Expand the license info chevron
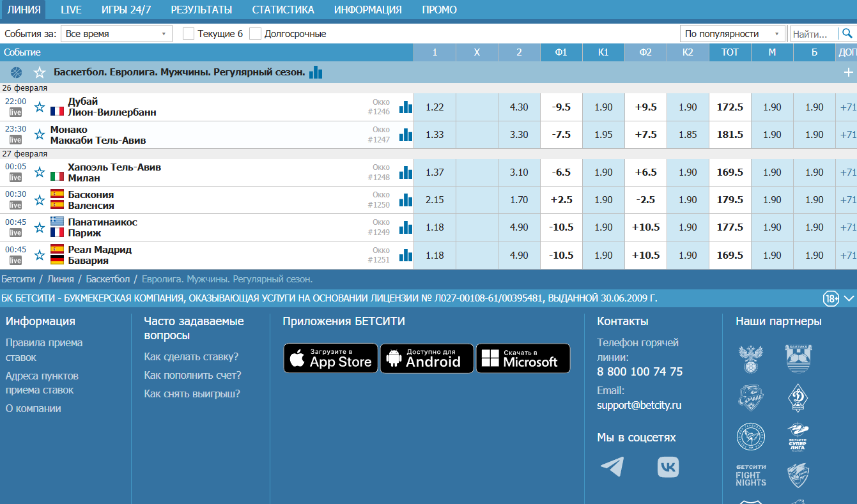This screenshot has height=504, width=857. [849, 298]
